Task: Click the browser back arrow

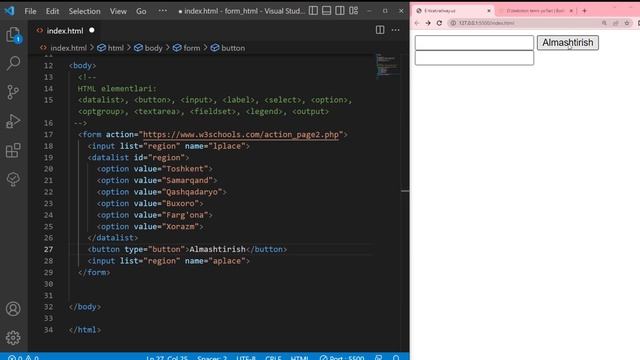Action: [417, 23]
